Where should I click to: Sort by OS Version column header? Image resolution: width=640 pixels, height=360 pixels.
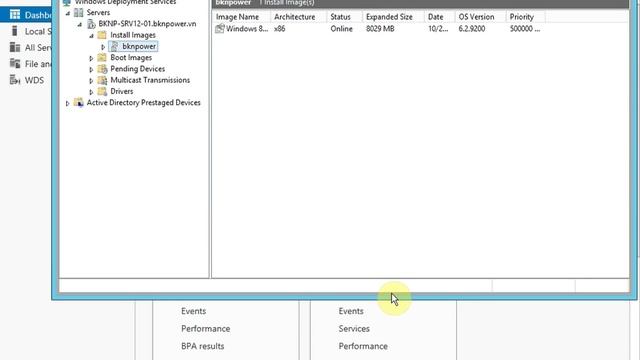click(480, 17)
